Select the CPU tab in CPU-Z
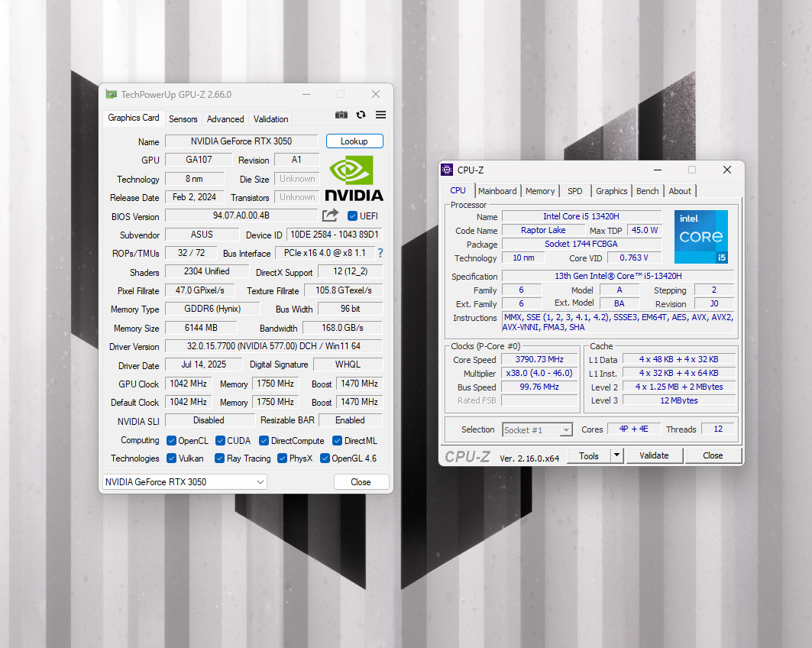The height and width of the screenshot is (648, 812). [458, 190]
